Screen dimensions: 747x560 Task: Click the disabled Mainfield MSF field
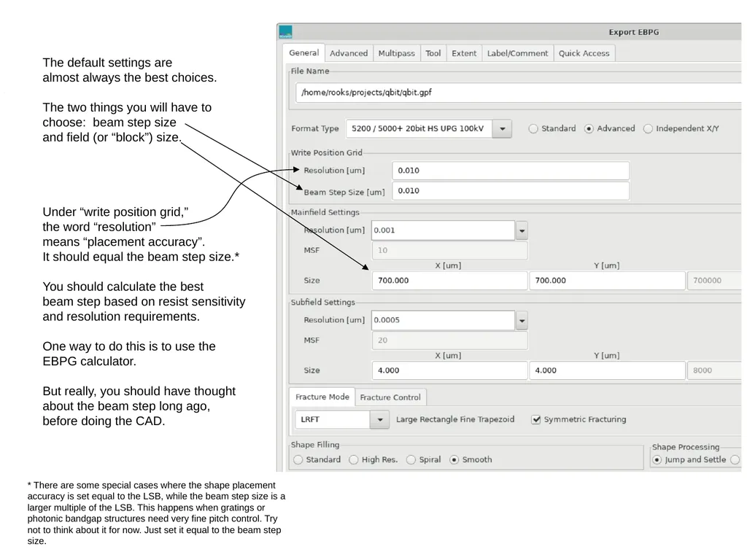click(x=449, y=251)
